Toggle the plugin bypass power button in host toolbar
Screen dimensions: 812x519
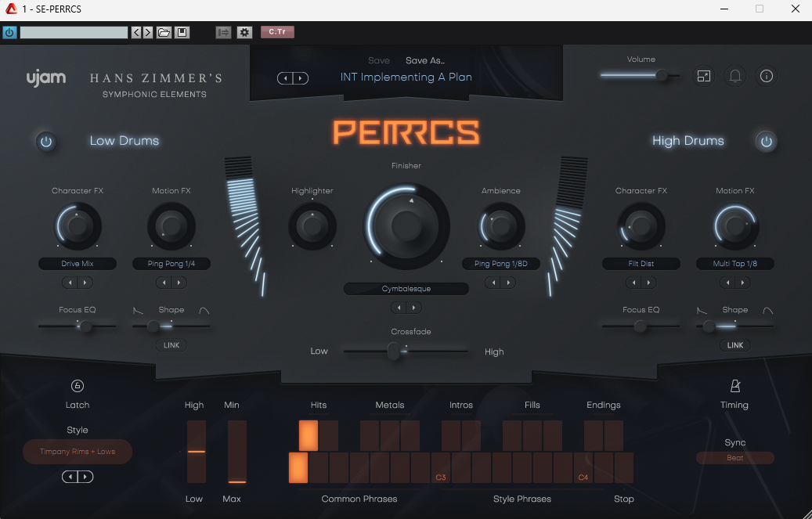coord(10,32)
